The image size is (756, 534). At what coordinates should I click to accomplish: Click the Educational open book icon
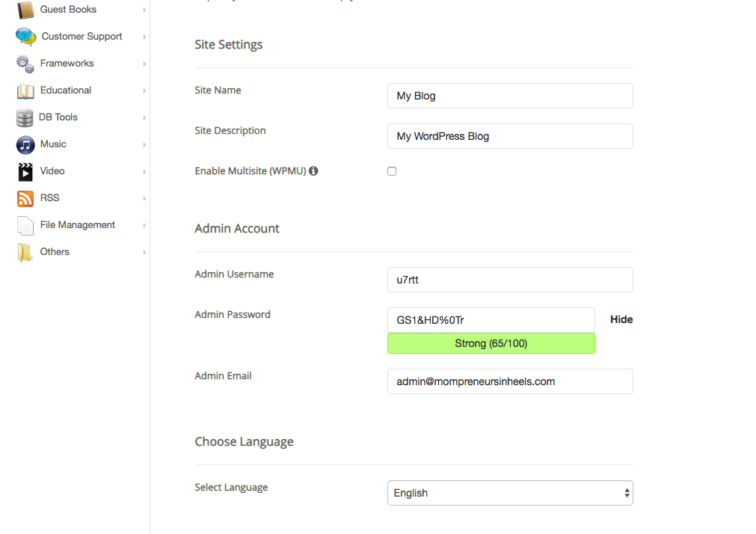point(25,90)
